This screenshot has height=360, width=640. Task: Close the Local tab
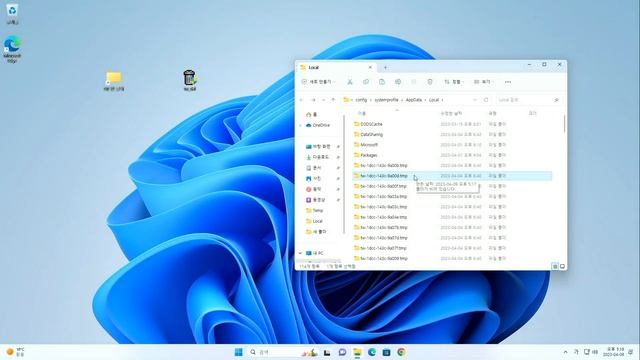(370, 67)
